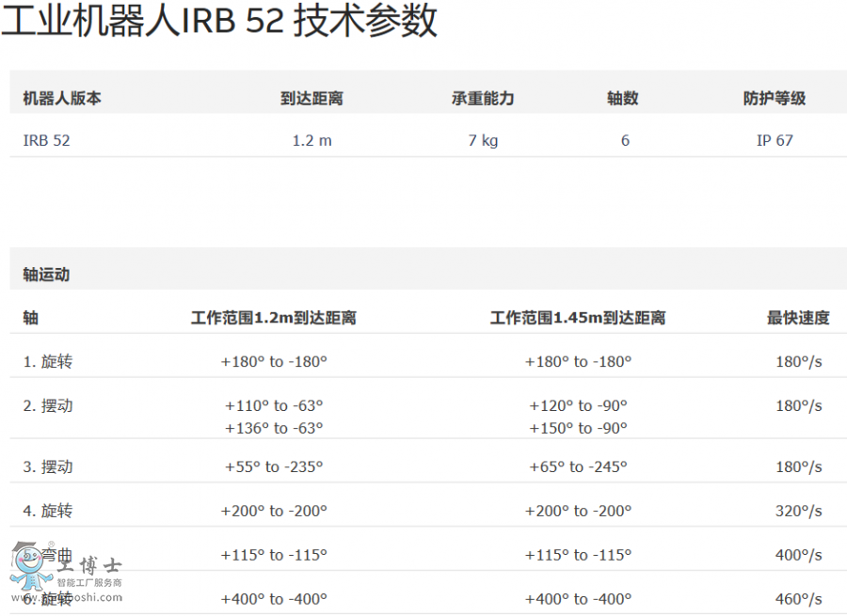This screenshot has width=847, height=616.
Task: Select the 最快速度 column header
Action: point(798,318)
